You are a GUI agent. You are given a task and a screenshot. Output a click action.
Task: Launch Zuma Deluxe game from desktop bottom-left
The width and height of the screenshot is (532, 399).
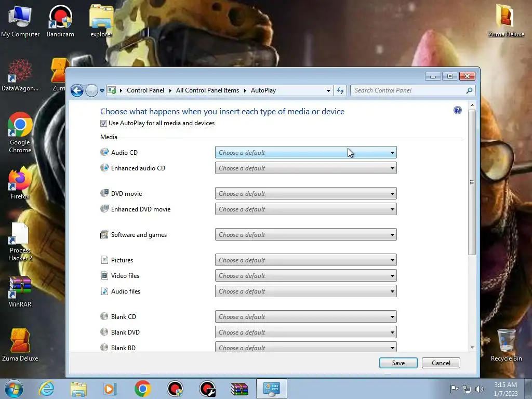(20, 345)
